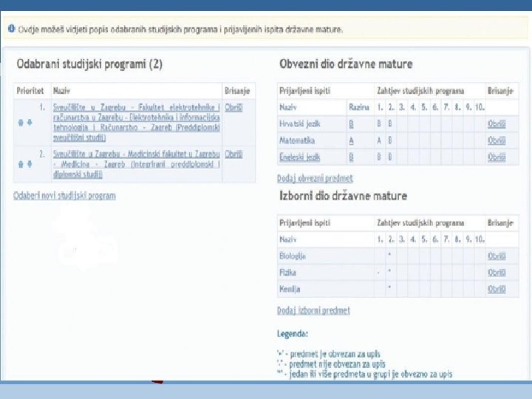Viewport: 532px width, 399px height.
Task: Move priority 2 study program down
Action: tap(30, 164)
